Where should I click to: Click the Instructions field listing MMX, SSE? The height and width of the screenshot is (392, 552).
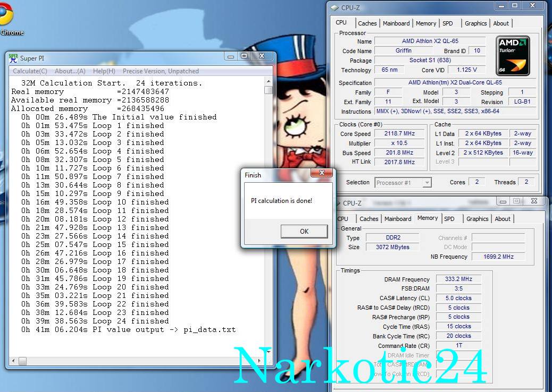click(455, 111)
